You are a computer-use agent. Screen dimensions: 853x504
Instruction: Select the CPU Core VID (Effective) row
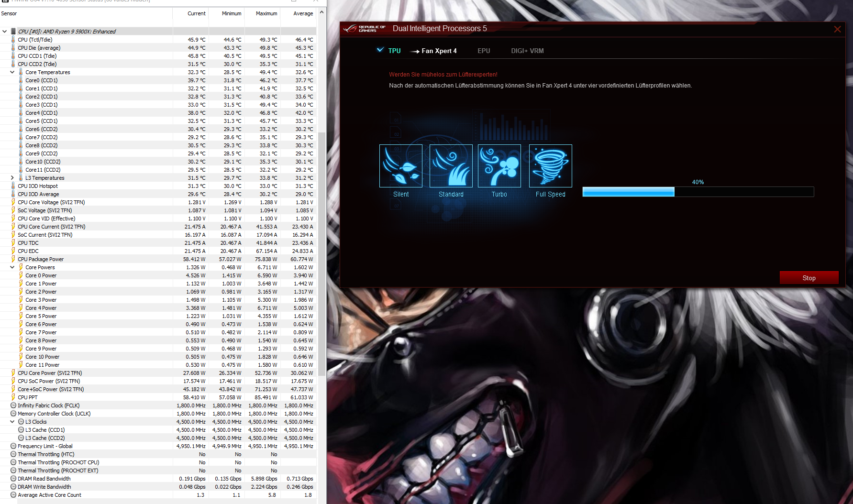click(x=158, y=219)
